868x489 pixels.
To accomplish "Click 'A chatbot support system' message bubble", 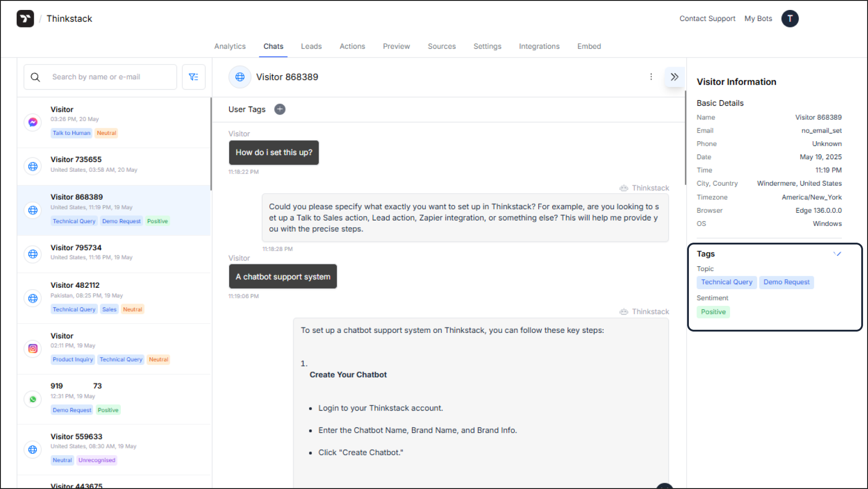I will [x=283, y=277].
